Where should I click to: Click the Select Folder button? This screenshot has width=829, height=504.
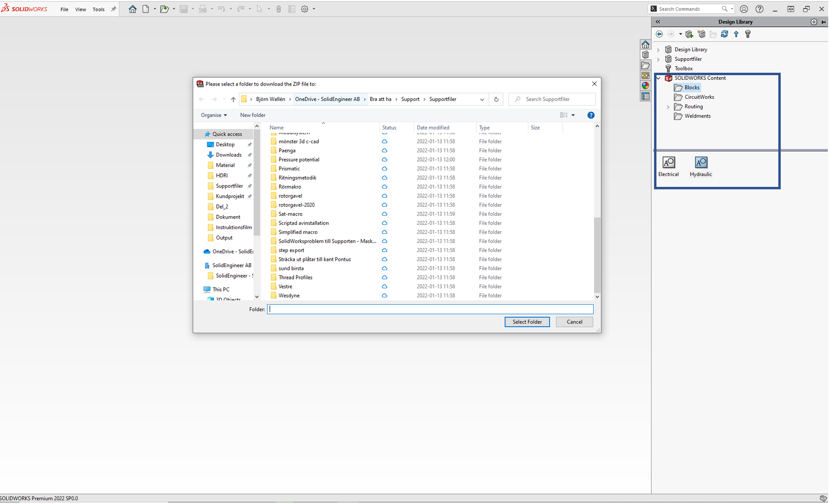point(527,322)
